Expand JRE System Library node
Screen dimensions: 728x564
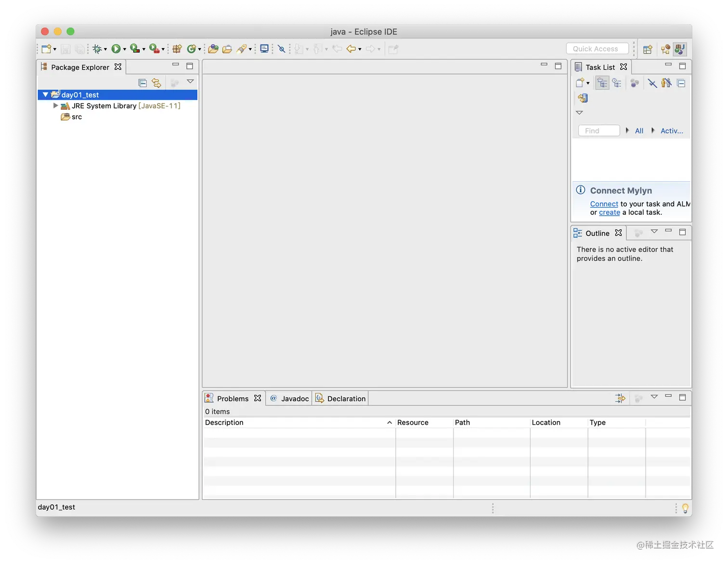click(55, 105)
